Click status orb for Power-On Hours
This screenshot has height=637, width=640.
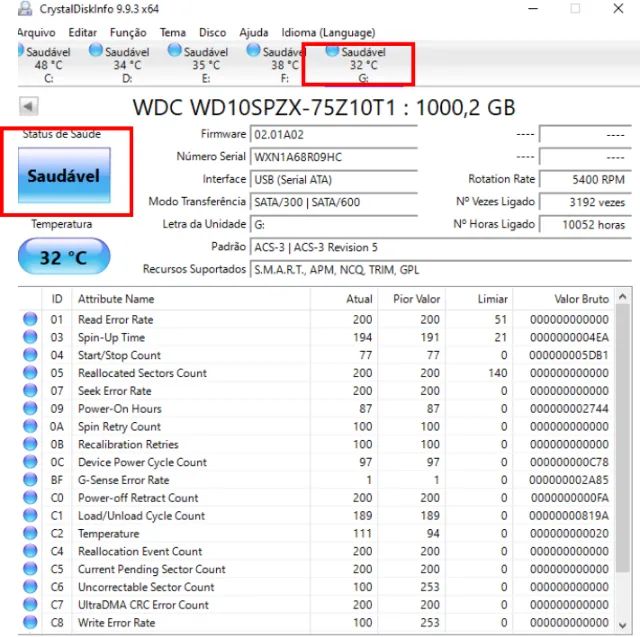point(30,408)
